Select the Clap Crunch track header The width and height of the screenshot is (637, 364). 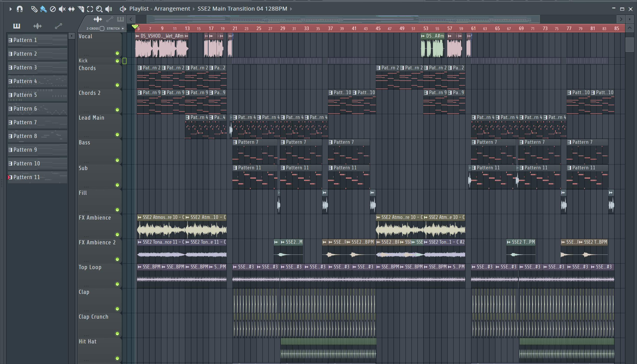(x=100, y=325)
